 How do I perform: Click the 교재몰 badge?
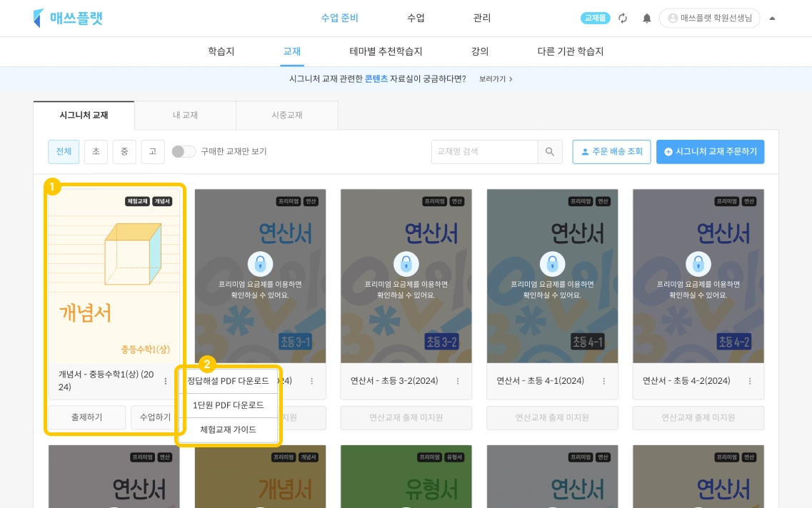[x=595, y=18]
